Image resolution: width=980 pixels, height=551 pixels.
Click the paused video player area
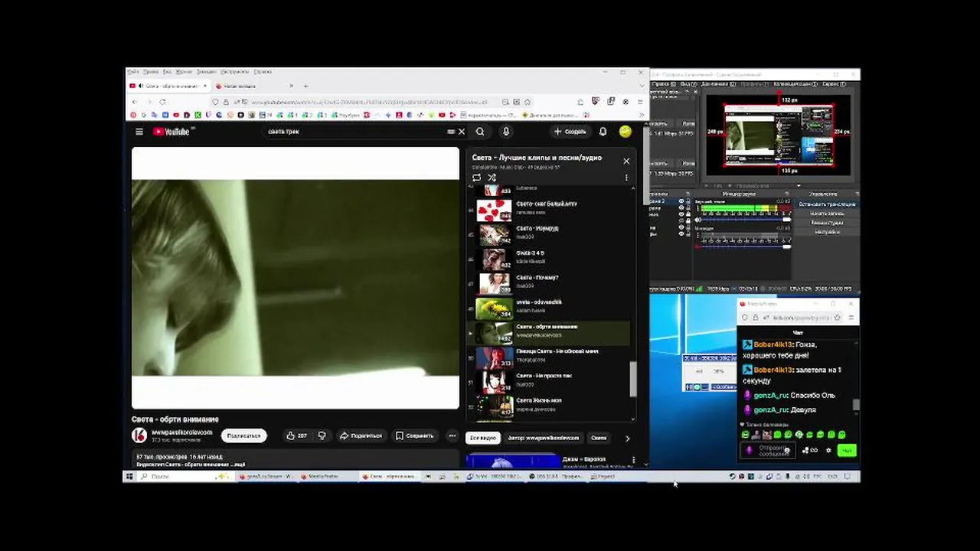pyautogui.click(x=296, y=278)
